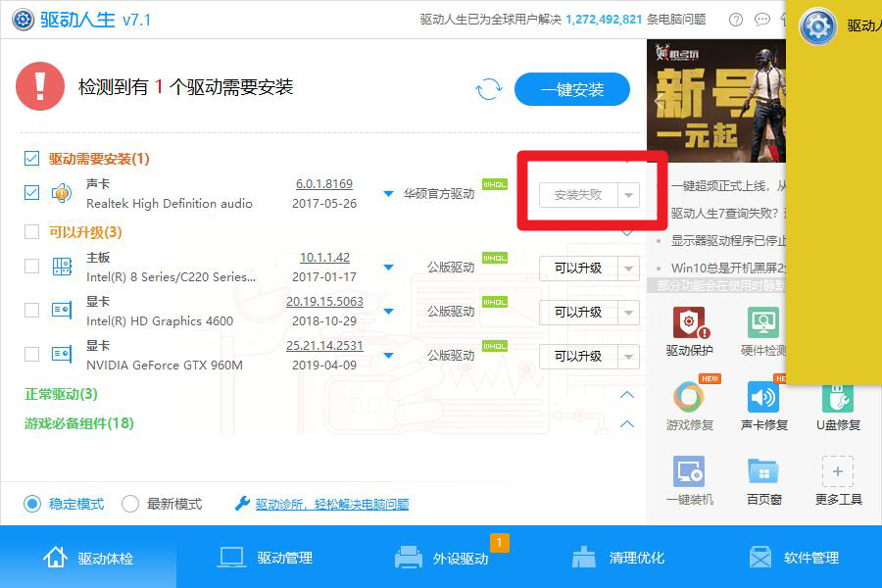Screen dimensions: 882x588
Task: Check the NVIDIA GeForce GTX 960M checkbox
Action: click(x=32, y=355)
